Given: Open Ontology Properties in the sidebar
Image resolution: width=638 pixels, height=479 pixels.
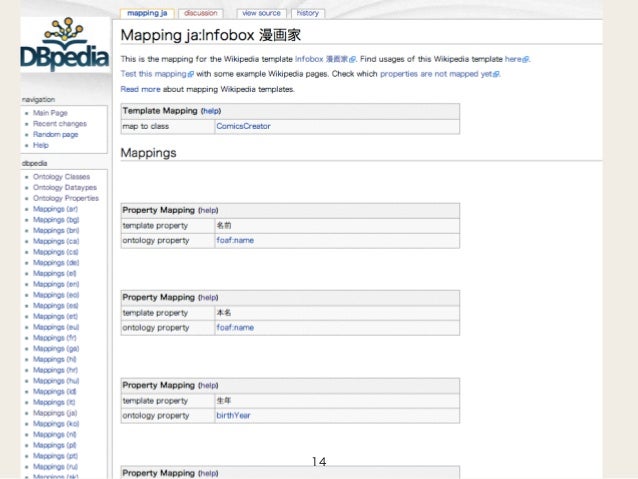Looking at the screenshot, I should (x=66, y=198).
